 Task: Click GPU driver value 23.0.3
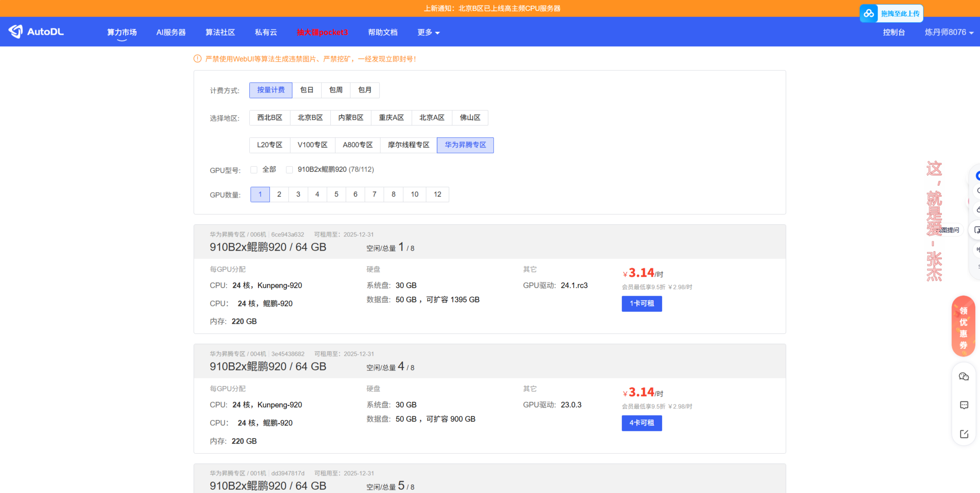pos(571,405)
